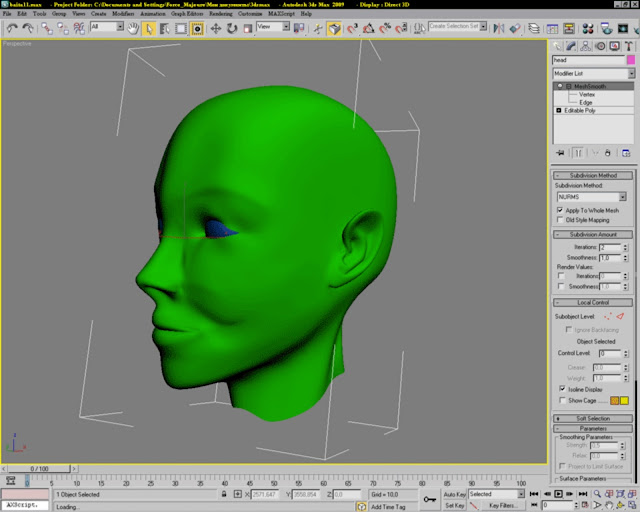Open the Curve Editor
The width and height of the screenshot is (640, 512).
552,29
